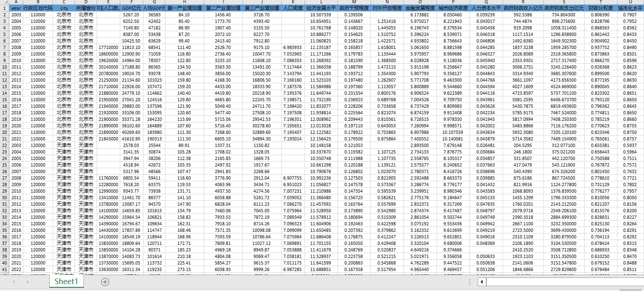Click the '财政分权度' header cell
The image size is (644, 291).
coord(600,8)
